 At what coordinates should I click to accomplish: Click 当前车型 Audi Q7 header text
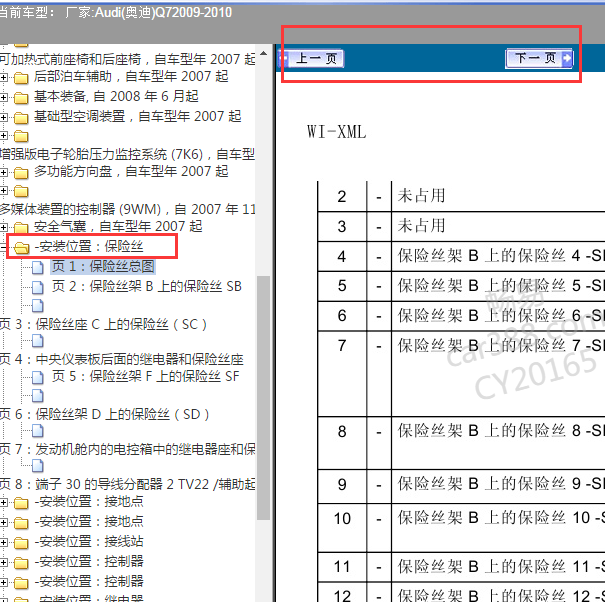click(x=115, y=13)
